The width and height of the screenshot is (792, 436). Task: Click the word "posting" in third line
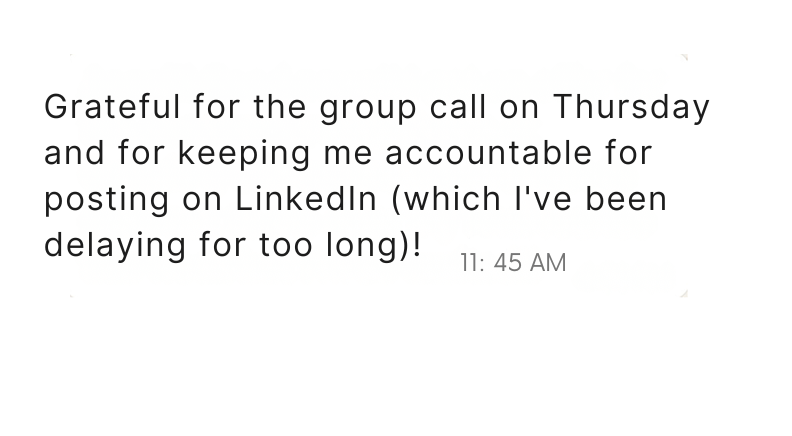click(107, 201)
